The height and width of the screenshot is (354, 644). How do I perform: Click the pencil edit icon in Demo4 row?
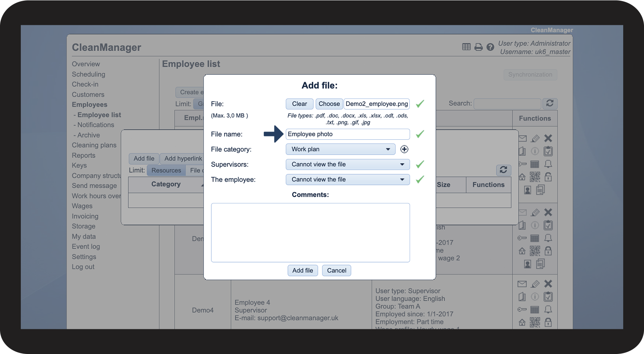click(x=535, y=284)
